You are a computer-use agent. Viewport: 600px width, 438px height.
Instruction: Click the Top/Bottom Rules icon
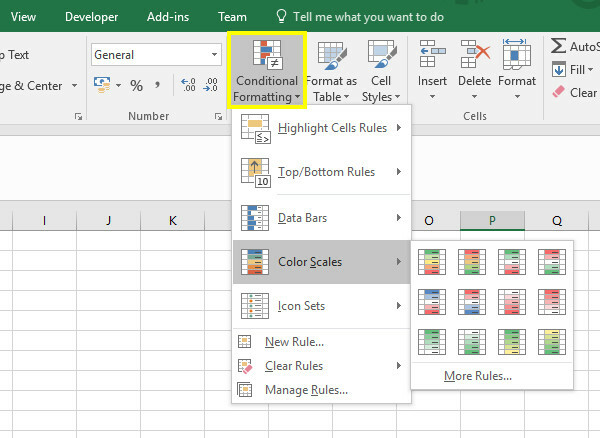[256, 173]
